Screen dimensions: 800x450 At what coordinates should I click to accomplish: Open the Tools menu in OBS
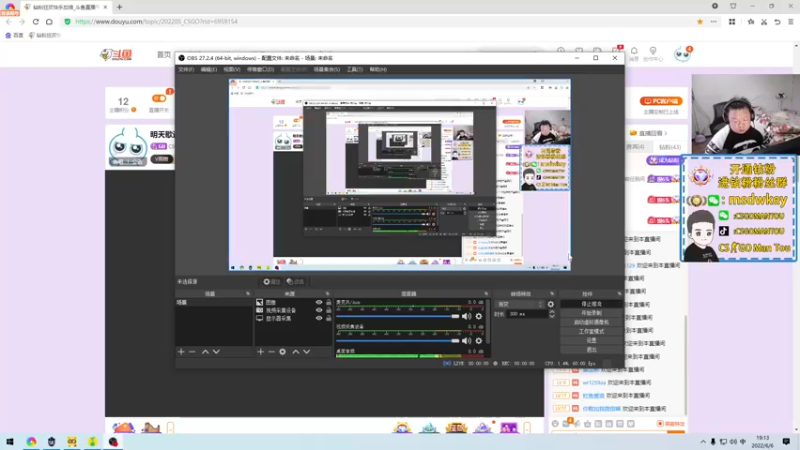coord(355,69)
